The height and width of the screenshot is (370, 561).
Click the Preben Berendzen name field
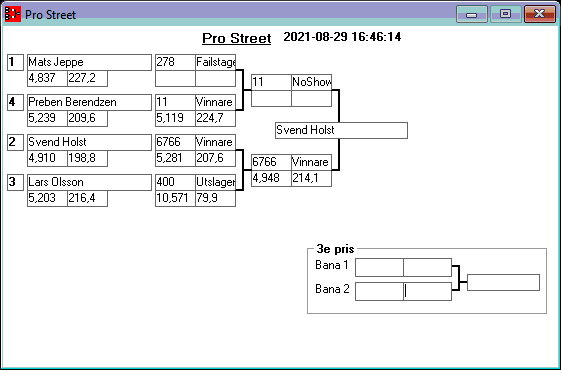89,102
